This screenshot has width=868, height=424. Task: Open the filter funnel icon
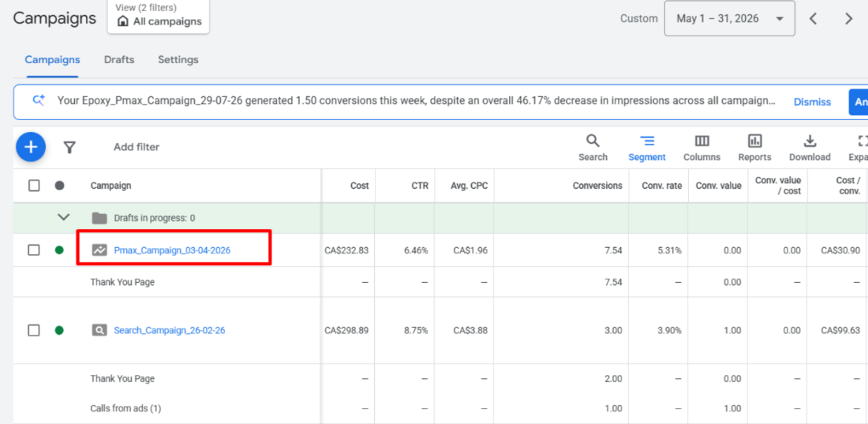[x=69, y=148]
